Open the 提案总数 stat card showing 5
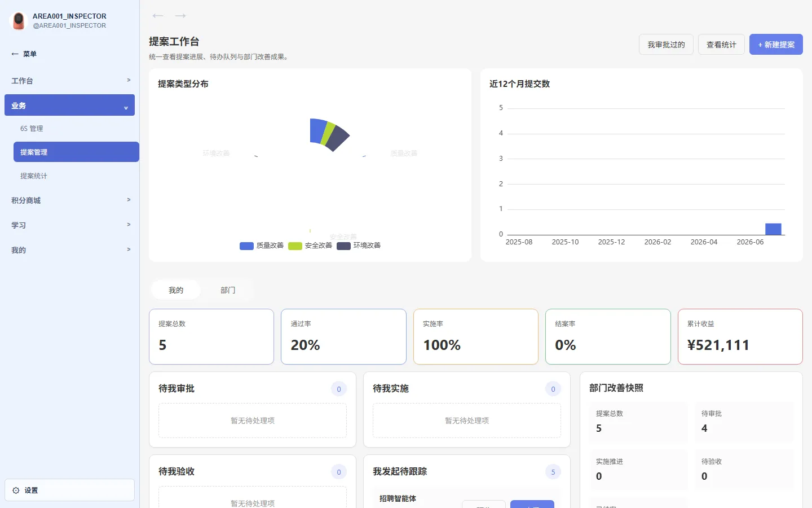Image resolution: width=812 pixels, height=508 pixels. pyautogui.click(x=211, y=336)
